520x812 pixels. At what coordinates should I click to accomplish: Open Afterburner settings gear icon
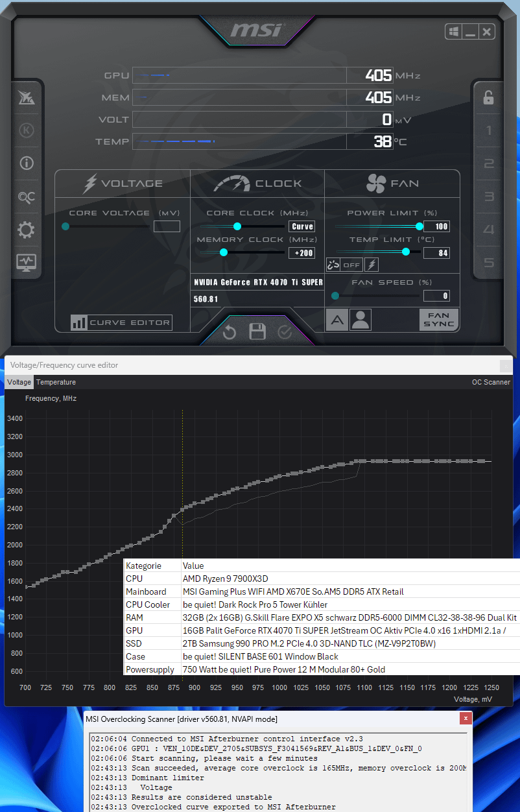tap(27, 230)
